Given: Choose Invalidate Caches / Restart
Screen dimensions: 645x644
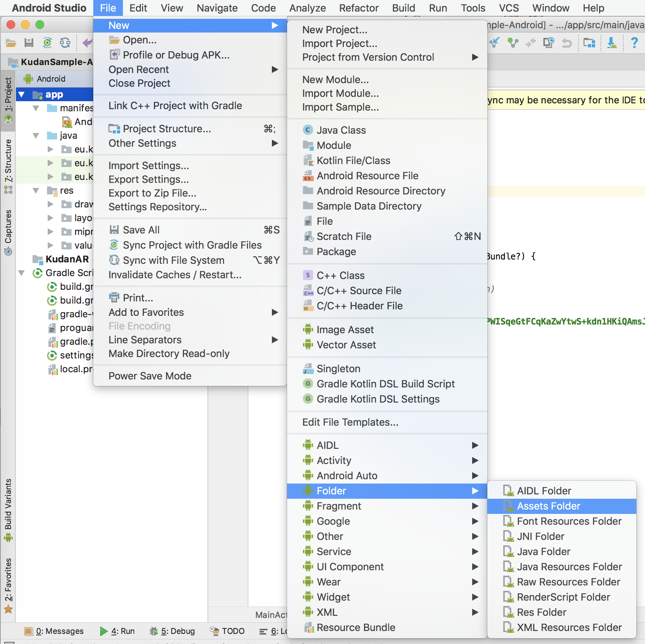Looking at the screenshot, I should tap(190, 275).
